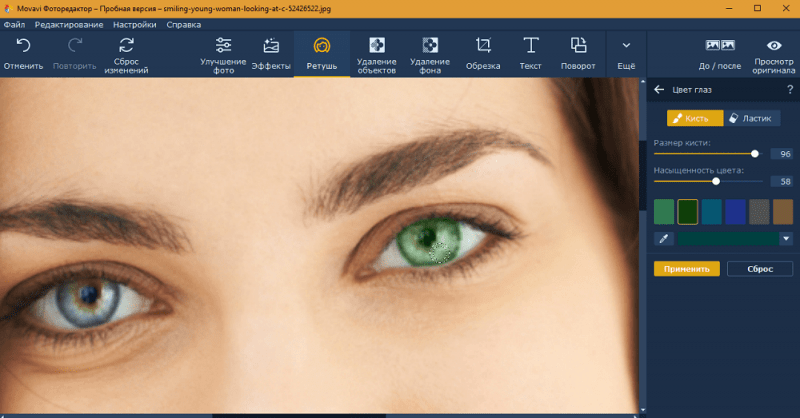Viewport: 800px width, 418px height.
Task: Open the Текст tool
Action: click(x=530, y=46)
